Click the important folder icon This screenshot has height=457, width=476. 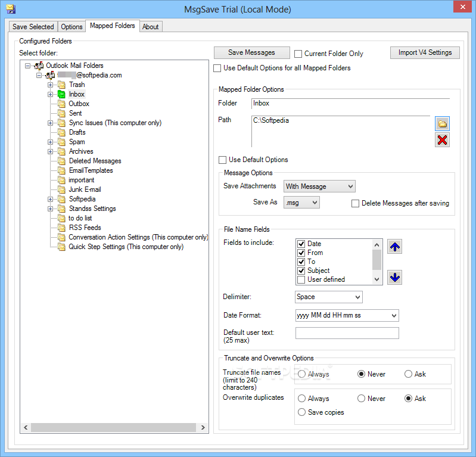coord(61,180)
